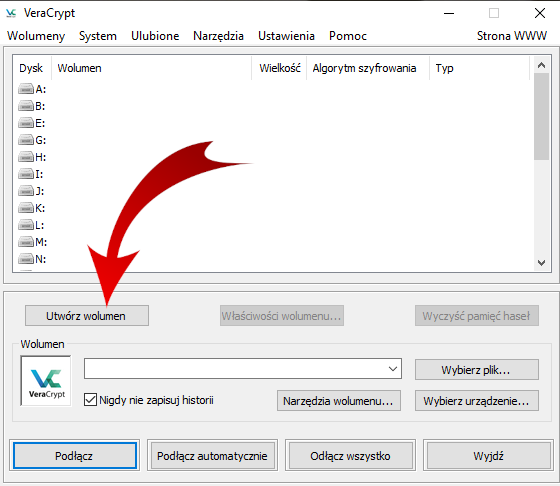This screenshot has height=486, width=560.
Task: Click the Wolumen column header
Action: (x=151, y=68)
